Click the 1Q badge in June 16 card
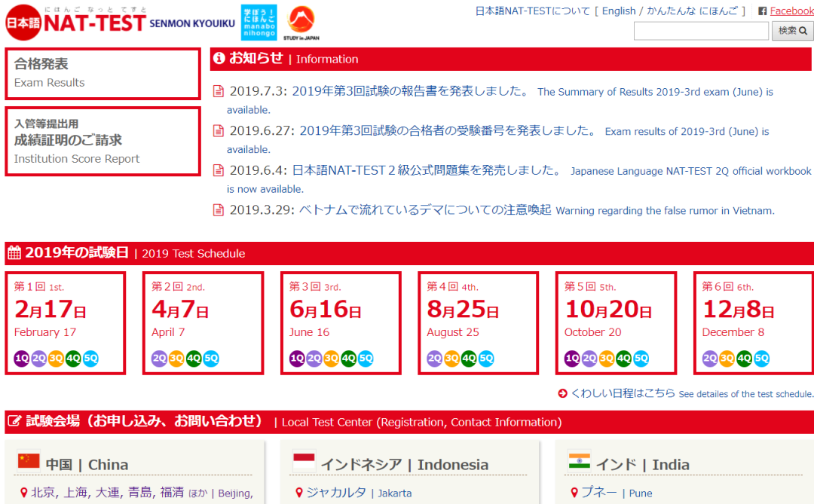This screenshot has width=814, height=504. (297, 358)
